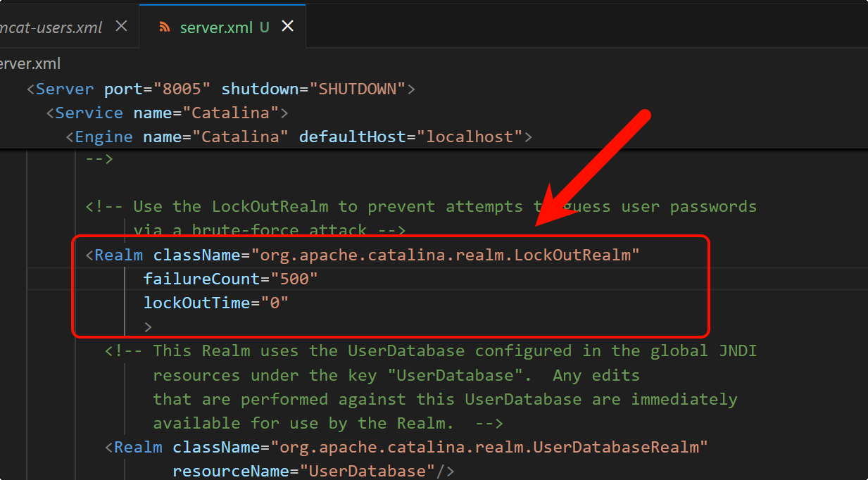
Task: Click the closing --> comment marker below Engine
Action: click(x=99, y=159)
